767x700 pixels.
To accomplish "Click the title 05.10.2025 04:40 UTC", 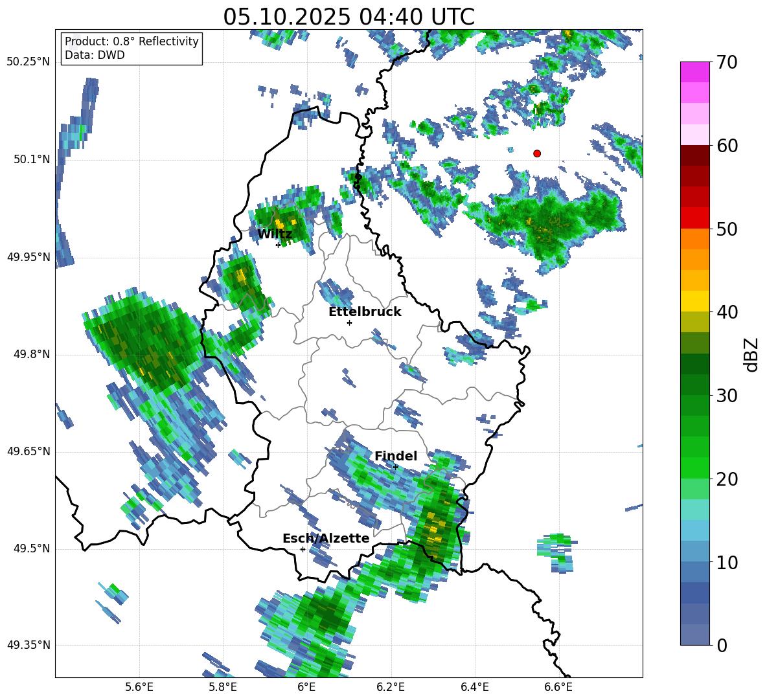I will 349,17.
